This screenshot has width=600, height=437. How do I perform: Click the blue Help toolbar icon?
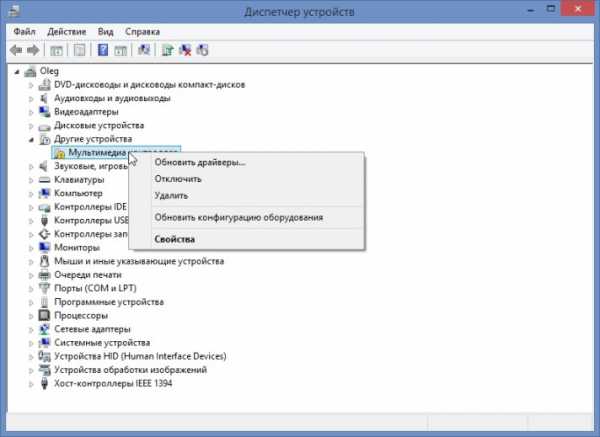(103, 49)
